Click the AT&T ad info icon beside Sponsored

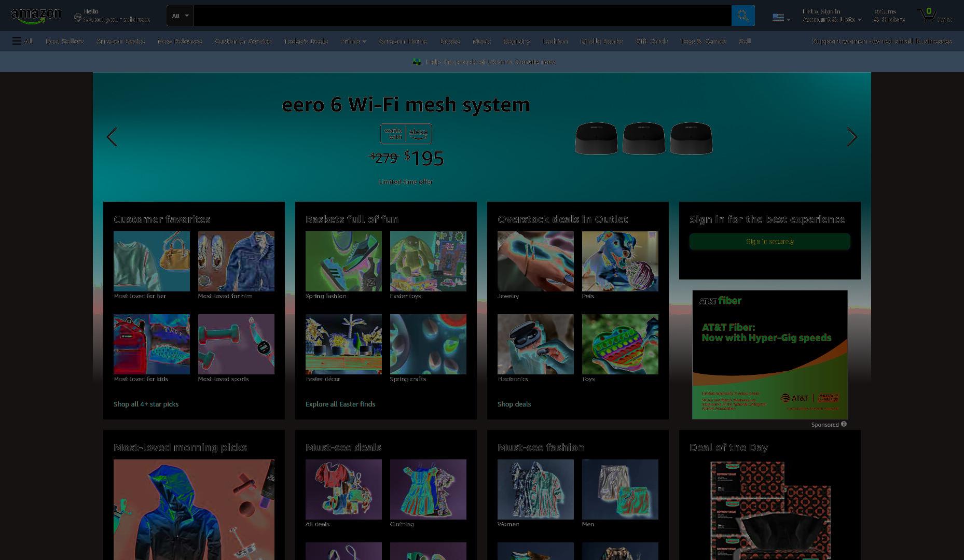pyautogui.click(x=844, y=424)
